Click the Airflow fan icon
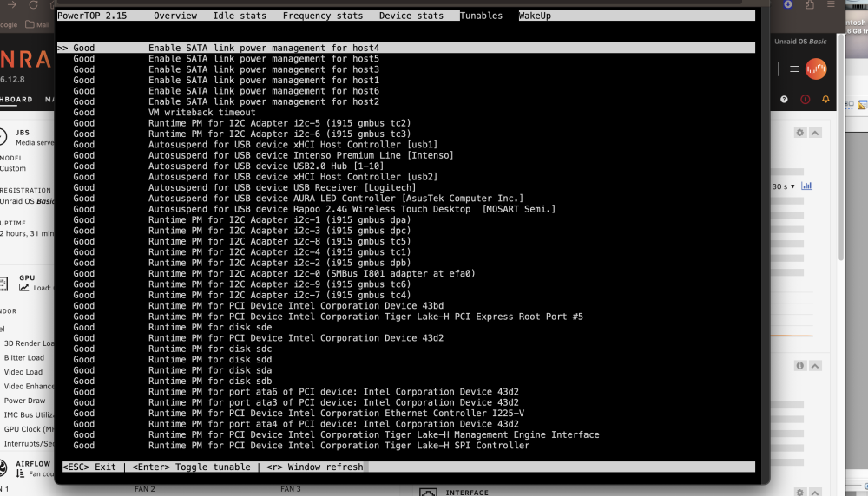868x496 pixels. click(3, 468)
